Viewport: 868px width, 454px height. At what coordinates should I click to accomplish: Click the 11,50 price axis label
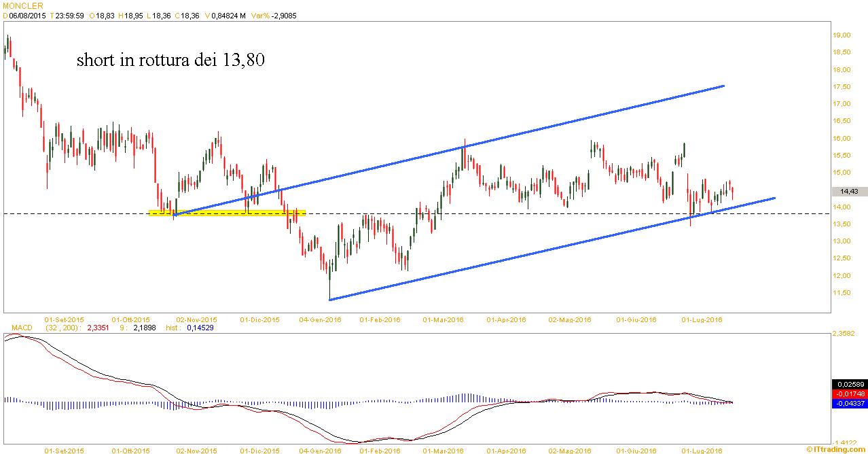pyautogui.click(x=843, y=293)
